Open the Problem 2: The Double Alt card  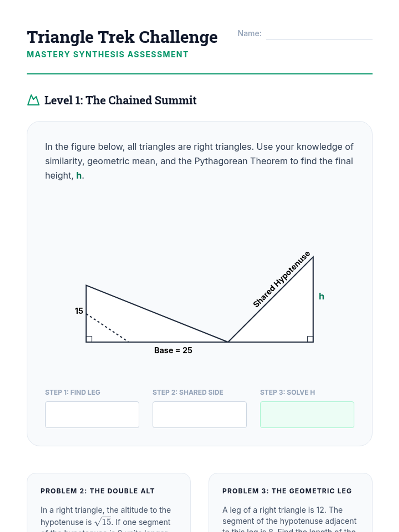click(x=109, y=502)
